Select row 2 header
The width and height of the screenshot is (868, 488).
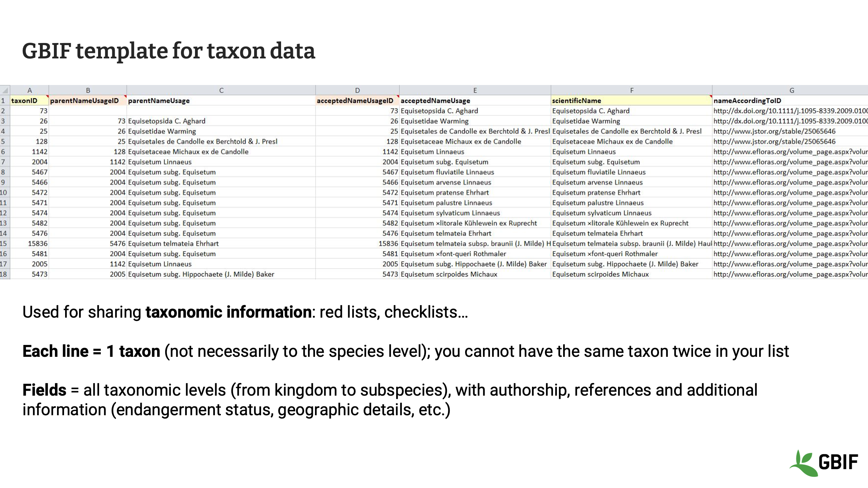point(5,111)
